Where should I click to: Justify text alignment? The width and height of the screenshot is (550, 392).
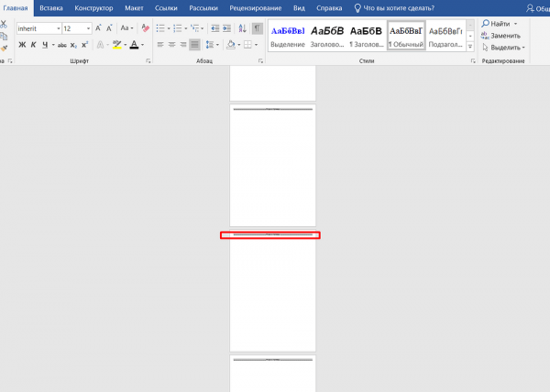pos(194,45)
